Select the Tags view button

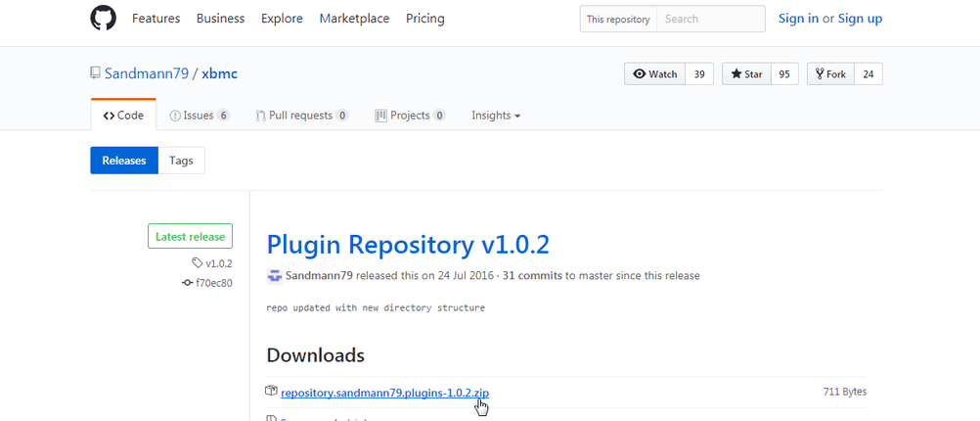click(181, 161)
